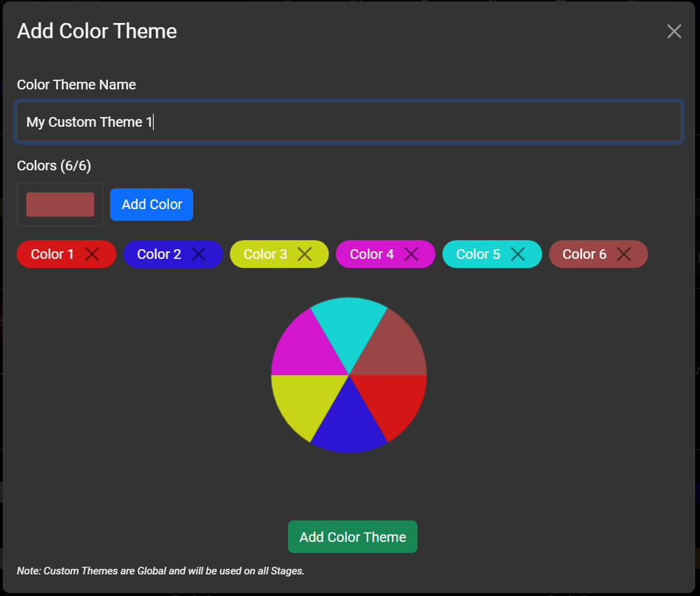The image size is (700, 596).
Task: Select the Color 2 chip
Action: point(161,254)
